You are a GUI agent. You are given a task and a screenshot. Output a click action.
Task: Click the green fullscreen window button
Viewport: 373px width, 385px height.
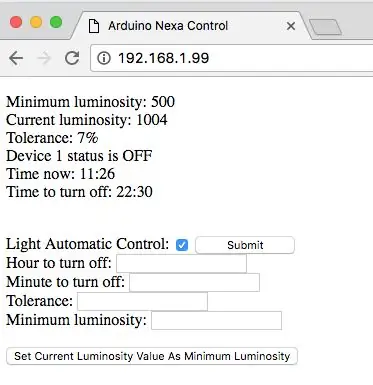point(56,22)
